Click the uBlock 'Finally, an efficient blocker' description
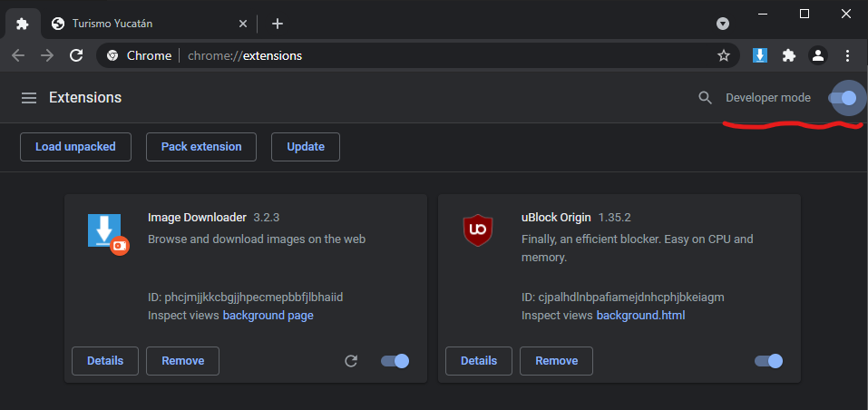 (x=637, y=249)
